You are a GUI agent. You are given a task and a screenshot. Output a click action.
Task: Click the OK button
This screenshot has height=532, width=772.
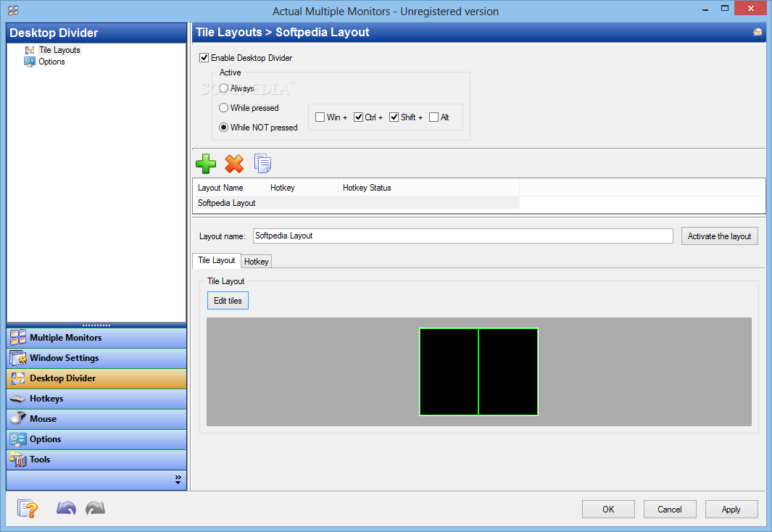609,510
